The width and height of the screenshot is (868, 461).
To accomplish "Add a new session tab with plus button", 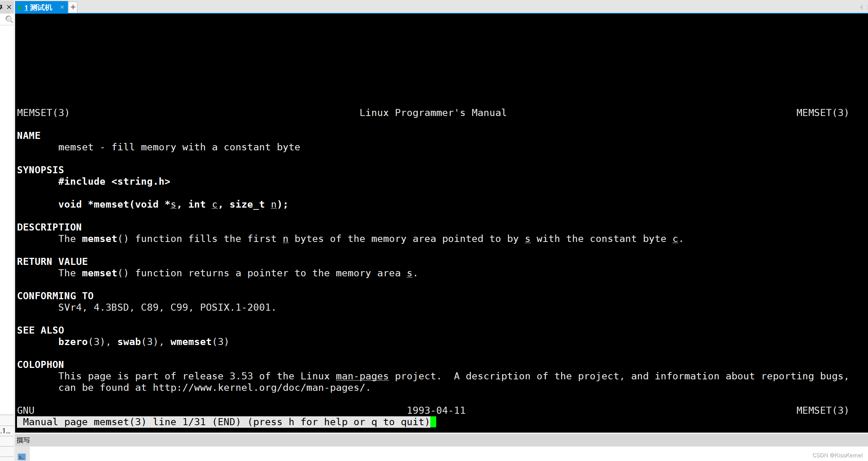I will pos(73,7).
